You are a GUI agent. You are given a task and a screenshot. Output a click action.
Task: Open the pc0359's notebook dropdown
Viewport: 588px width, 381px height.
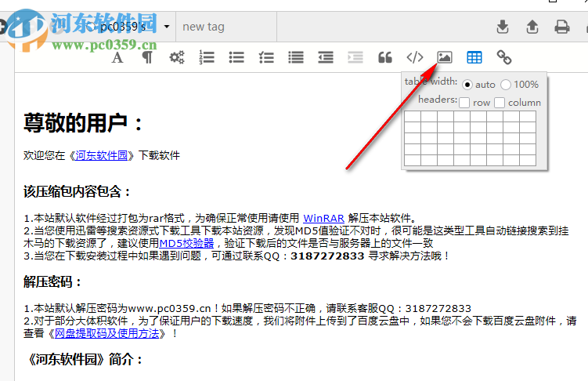pos(167,27)
